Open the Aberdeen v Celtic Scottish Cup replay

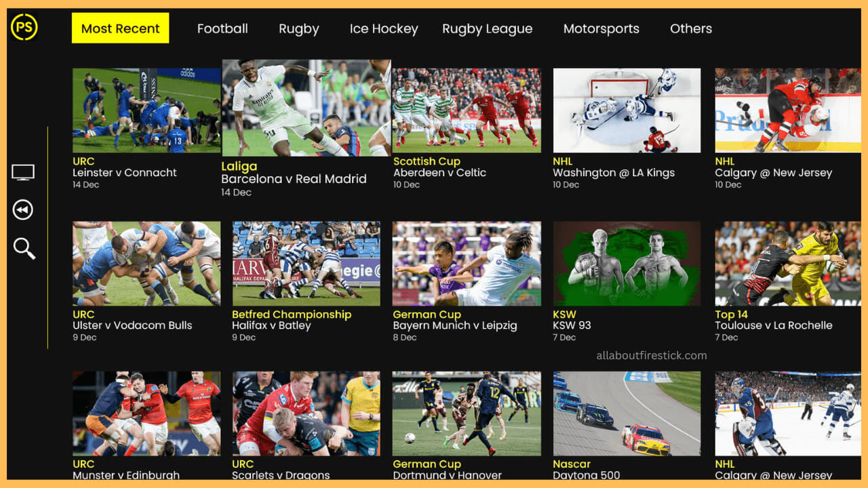[466, 110]
